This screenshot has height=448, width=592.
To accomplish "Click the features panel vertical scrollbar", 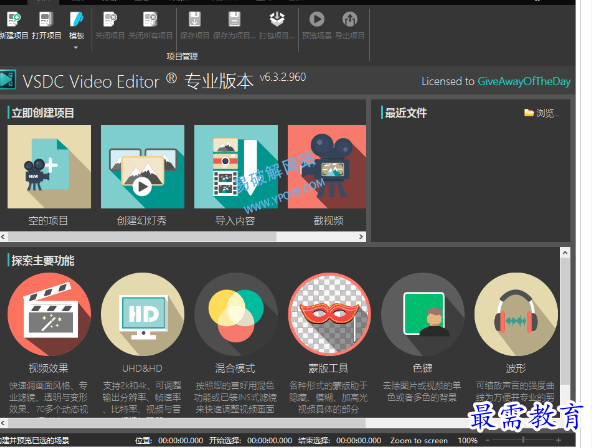I will point(565,322).
